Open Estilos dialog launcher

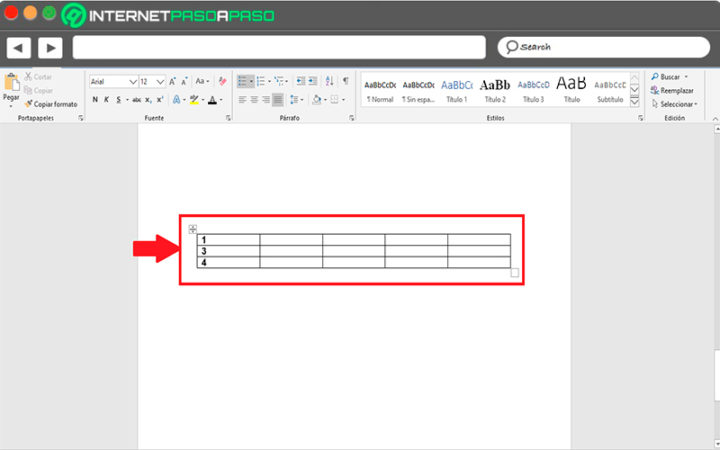coord(641,118)
